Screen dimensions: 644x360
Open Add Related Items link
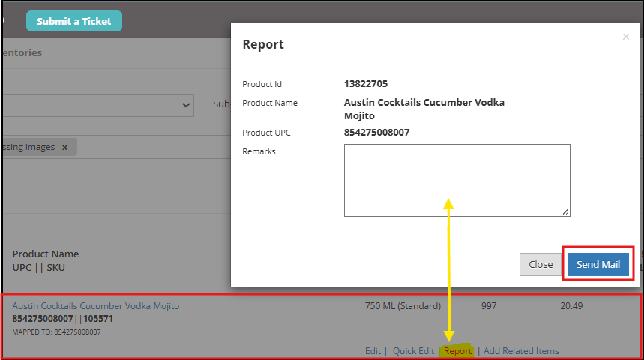click(521, 350)
